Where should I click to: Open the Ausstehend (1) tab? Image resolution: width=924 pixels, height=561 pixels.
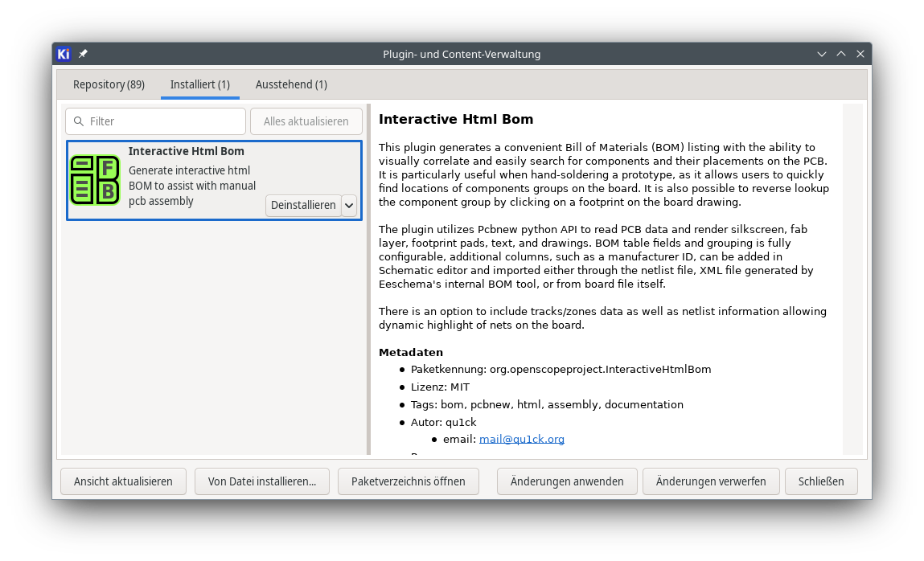click(291, 84)
